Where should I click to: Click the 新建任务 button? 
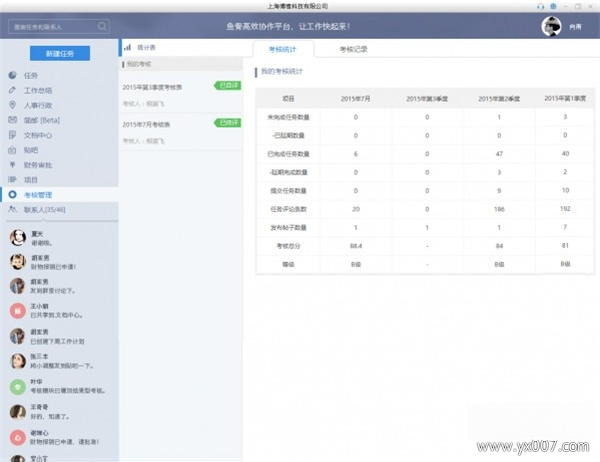point(60,54)
